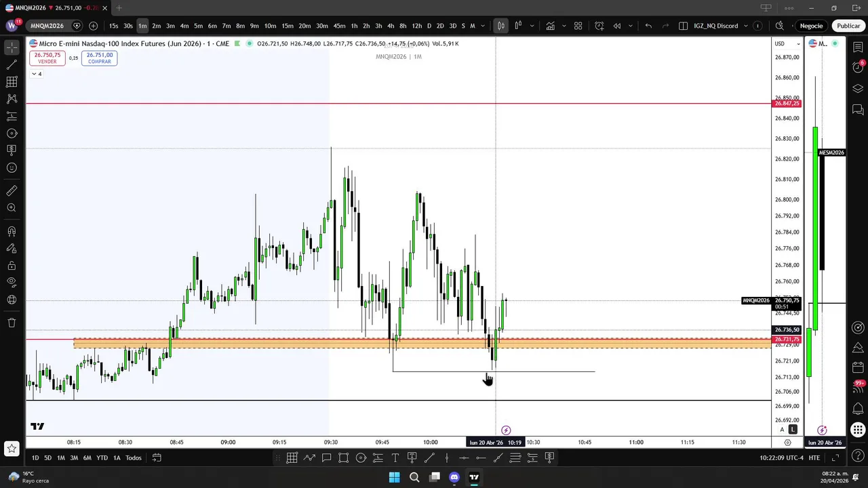
Task: Open chart settings gear on price scale
Action: (x=787, y=442)
